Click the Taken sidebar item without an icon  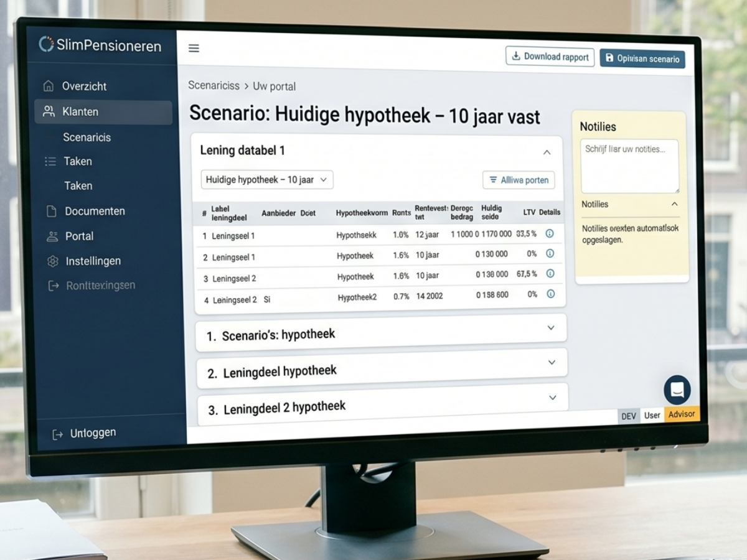pyautogui.click(x=78, y=186)
